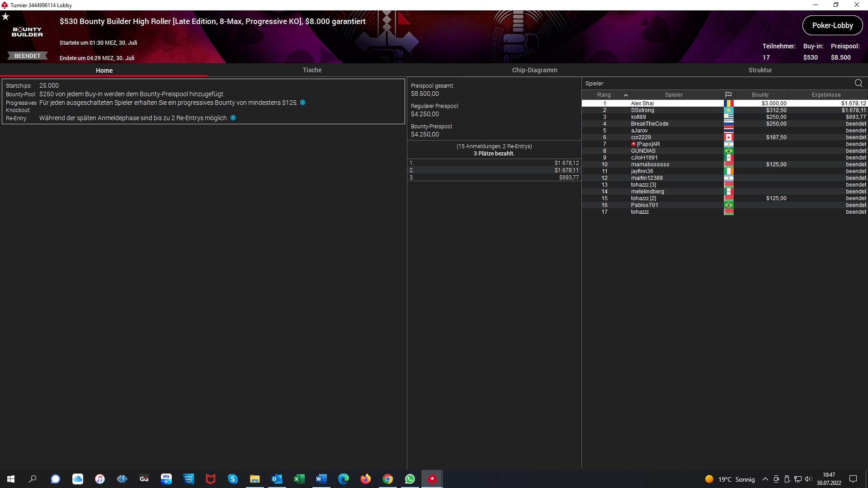Toggle Rang column sort arrow
The image size is (868, 488).
click(626, 95)
